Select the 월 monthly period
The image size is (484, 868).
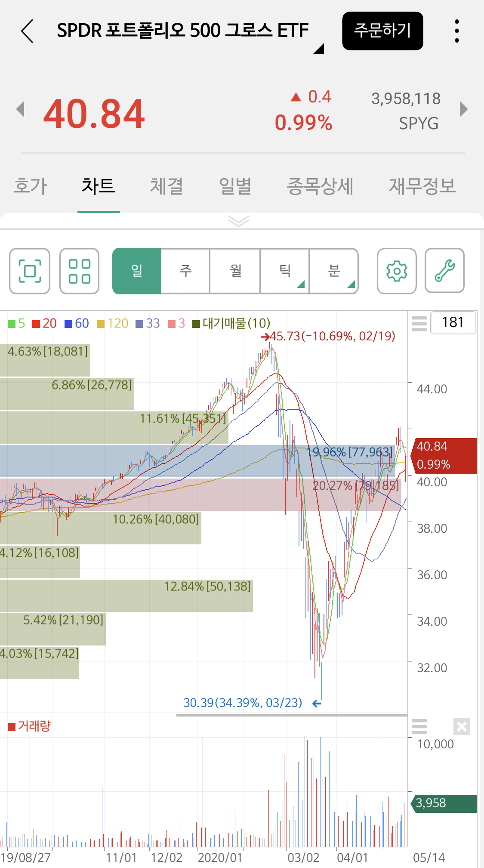tap(235, 271)
